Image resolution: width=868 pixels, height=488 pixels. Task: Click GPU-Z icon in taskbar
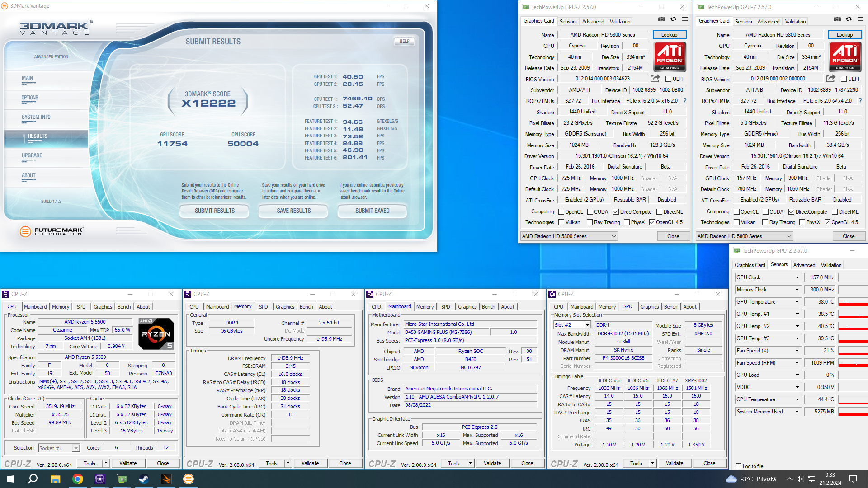122,479
